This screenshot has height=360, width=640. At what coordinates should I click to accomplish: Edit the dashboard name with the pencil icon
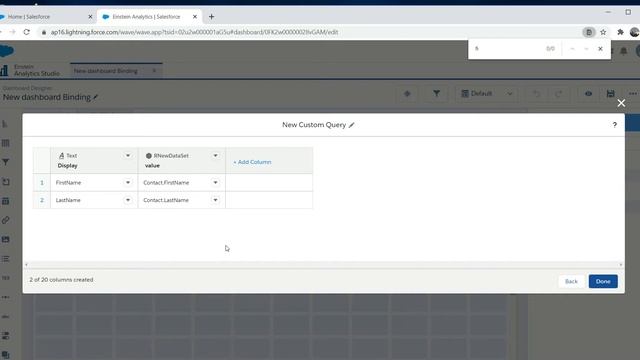tap(95, 97)
